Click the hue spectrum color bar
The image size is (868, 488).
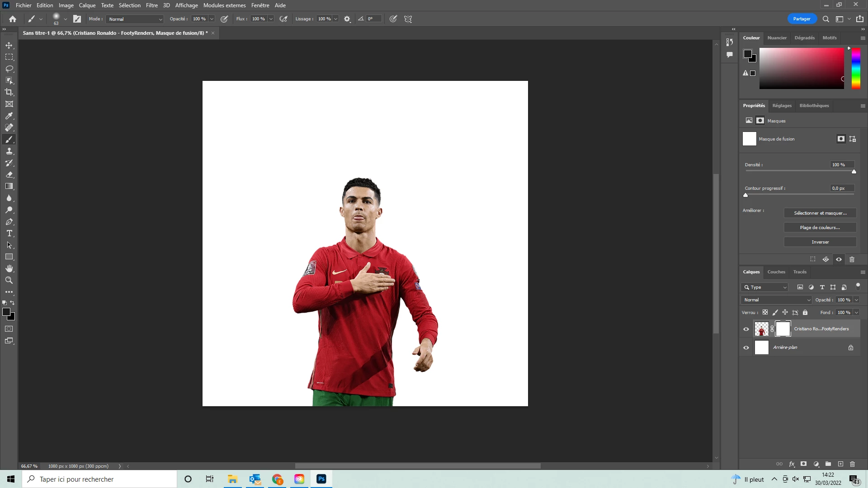click(856, 68)
